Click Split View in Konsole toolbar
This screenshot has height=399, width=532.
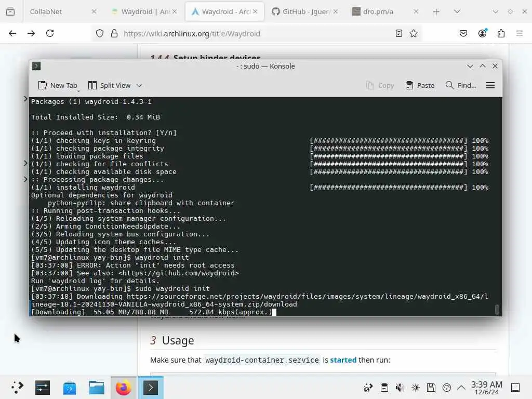[x=109, y=86]
